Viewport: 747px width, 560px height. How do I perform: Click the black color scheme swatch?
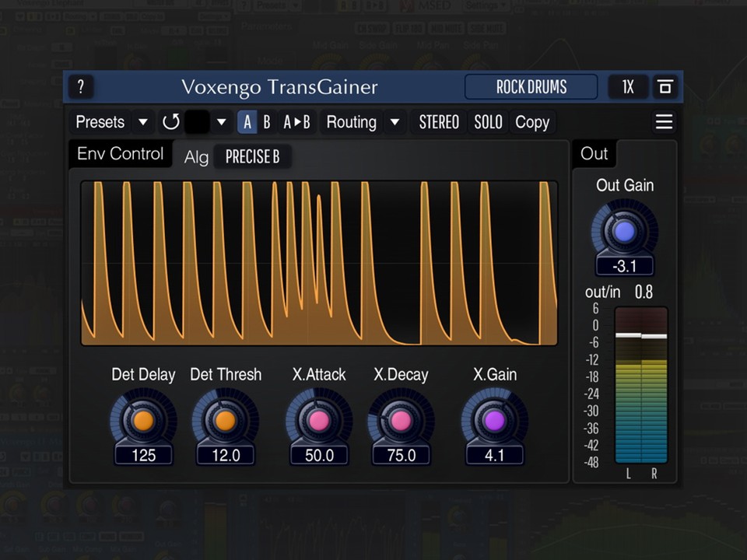point(197,122)
